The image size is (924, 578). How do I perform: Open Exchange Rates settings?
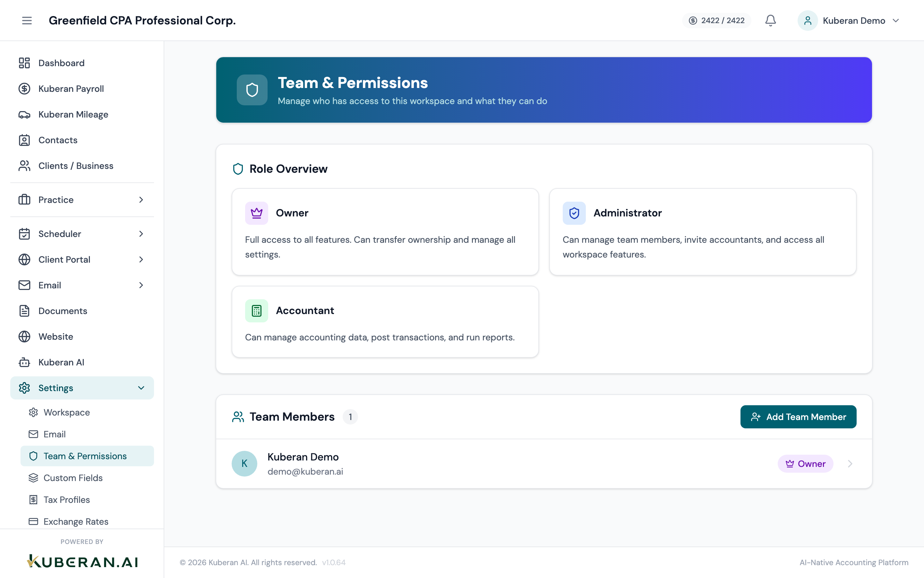pos(87,521)
